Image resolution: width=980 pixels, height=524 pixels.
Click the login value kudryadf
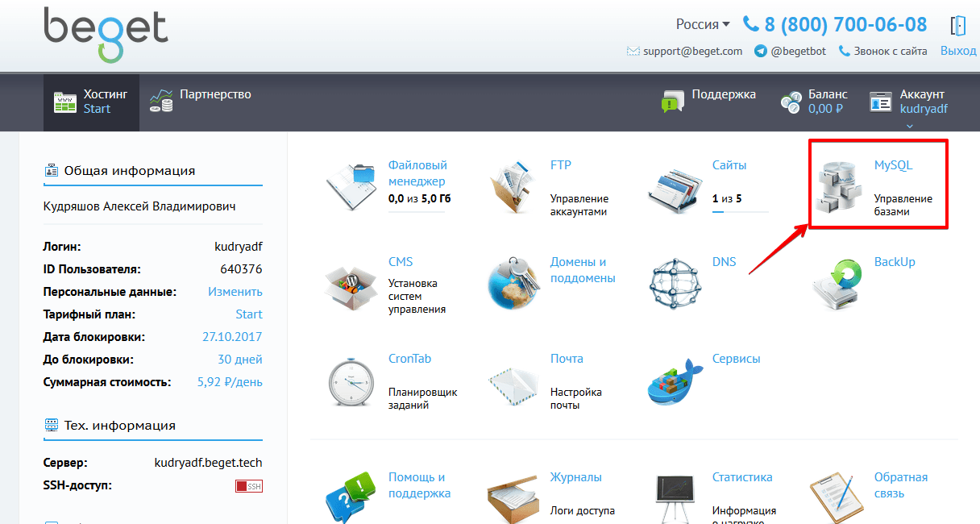(x=238, y=247)
